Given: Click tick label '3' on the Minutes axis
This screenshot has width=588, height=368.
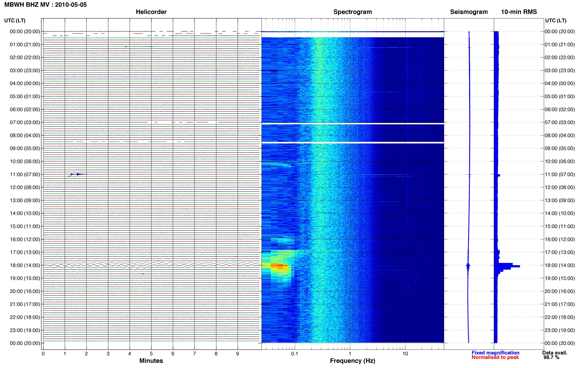Looking at the screenshot, I should [108, 354].
